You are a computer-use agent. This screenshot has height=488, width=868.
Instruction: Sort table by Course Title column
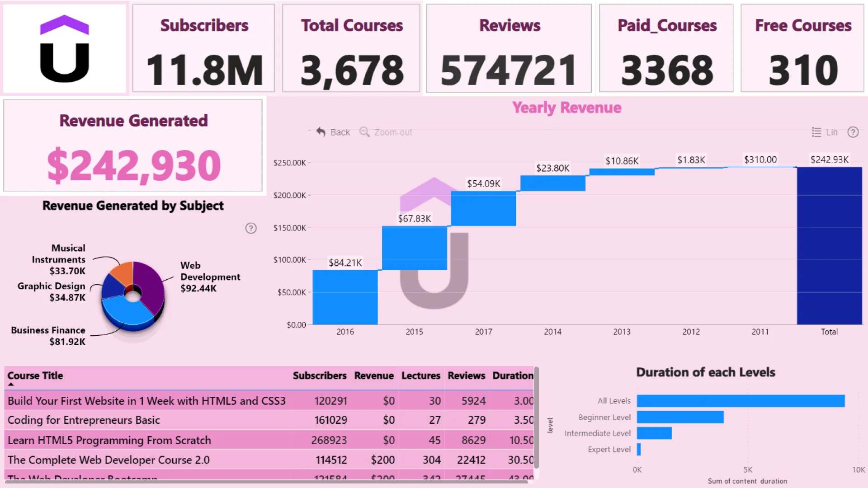pos(35,375)
